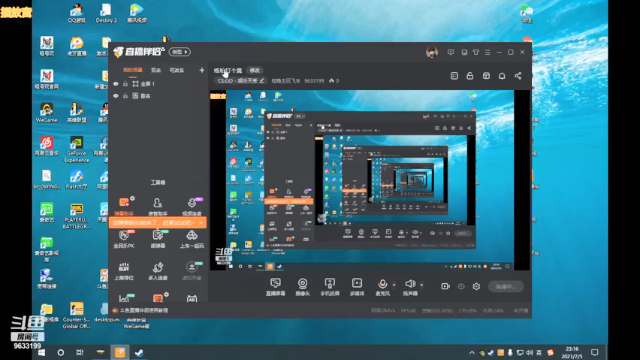640x360 pixels.
Task: Open the Windows notification center
Action: [595, 352]
